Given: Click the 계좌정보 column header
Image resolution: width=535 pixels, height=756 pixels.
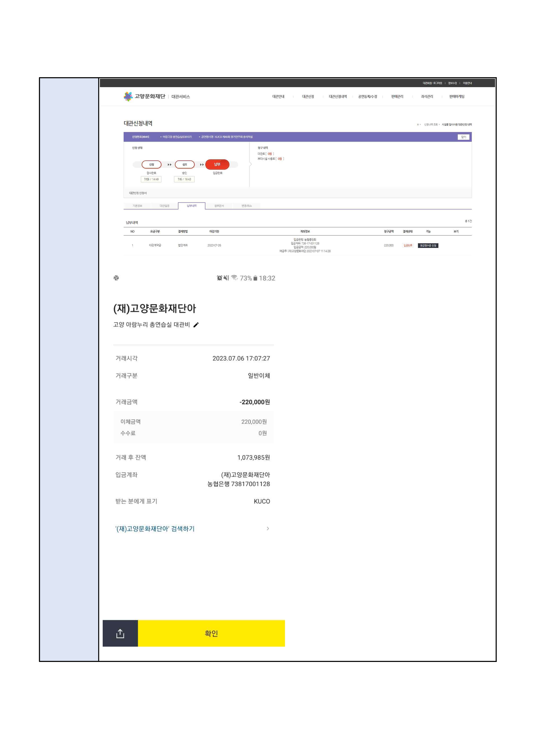Looking at the screenshot, I should 305,232.
